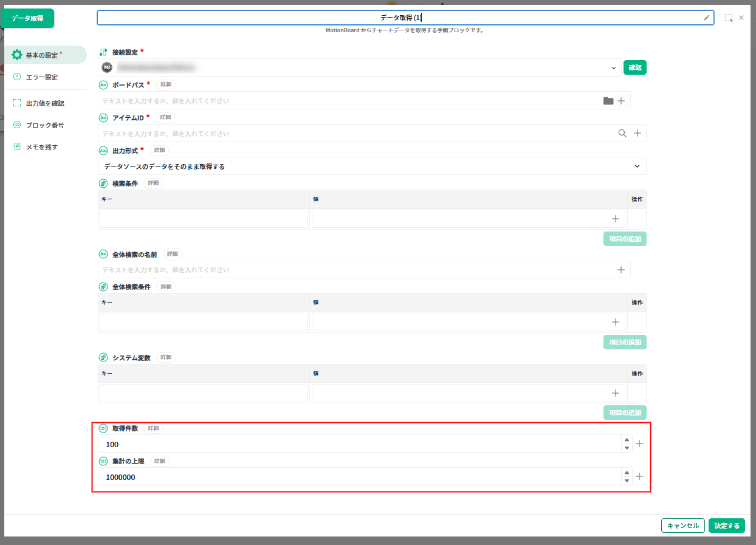Click the pencil edit icon in title bar
Image resolution: width=756 pixels, height=545 pixels.
(x=706, y=18)
